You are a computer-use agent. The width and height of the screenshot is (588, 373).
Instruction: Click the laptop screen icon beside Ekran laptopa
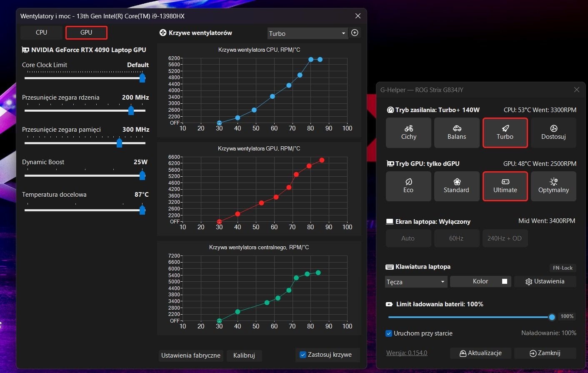pos(390,222)
